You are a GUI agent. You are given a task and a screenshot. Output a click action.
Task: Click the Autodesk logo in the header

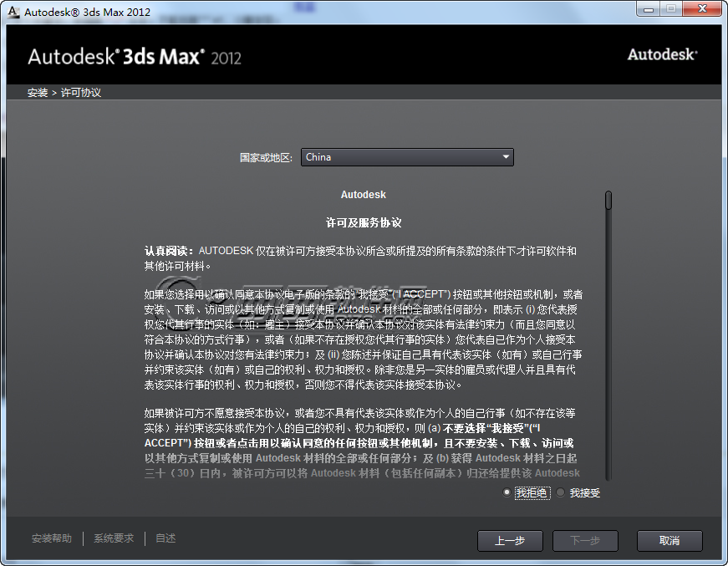pos(663,55)
